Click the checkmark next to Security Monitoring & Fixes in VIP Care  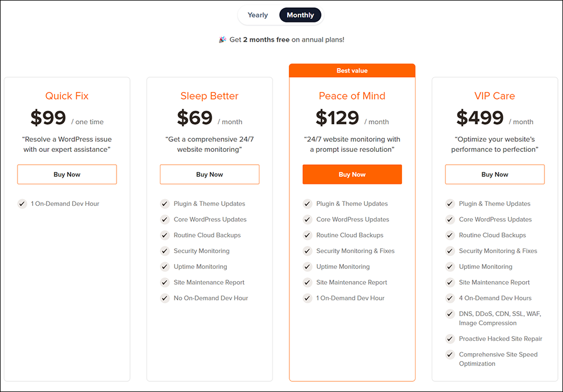coord(450,251)
